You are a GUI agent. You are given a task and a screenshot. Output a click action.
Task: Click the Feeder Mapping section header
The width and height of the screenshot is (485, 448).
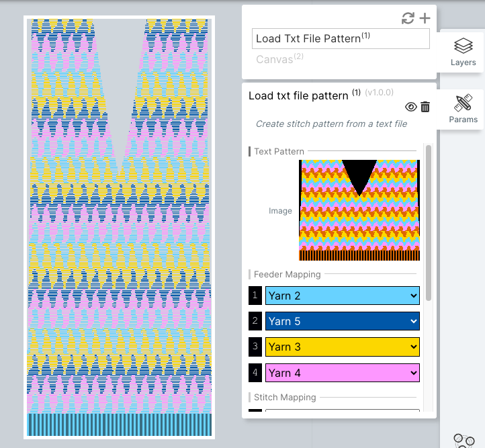click(x=287, y=274)
